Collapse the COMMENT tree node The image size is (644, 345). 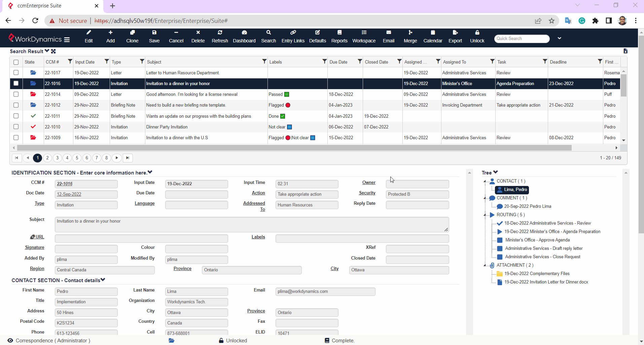[x=485, y=198]
